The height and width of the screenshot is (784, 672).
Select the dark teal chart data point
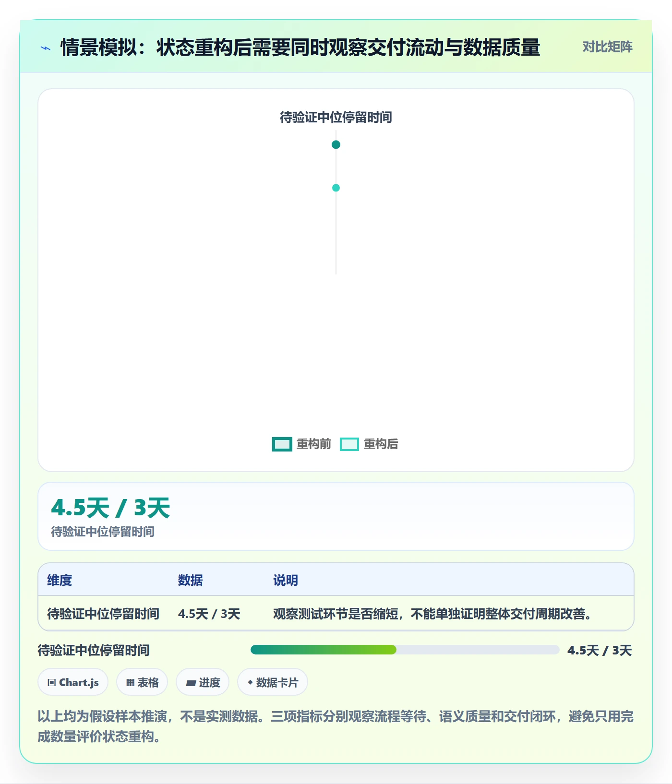336,144
